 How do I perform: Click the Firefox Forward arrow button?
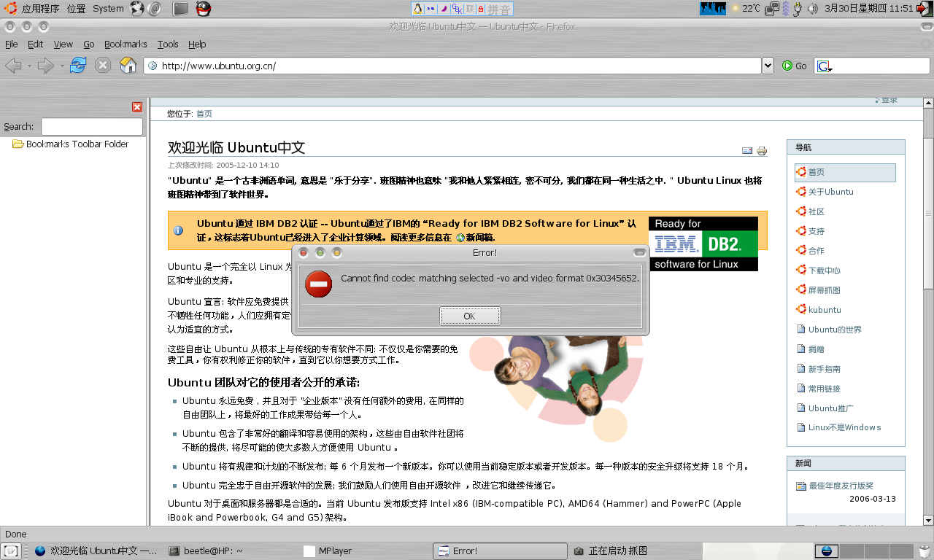46,66
